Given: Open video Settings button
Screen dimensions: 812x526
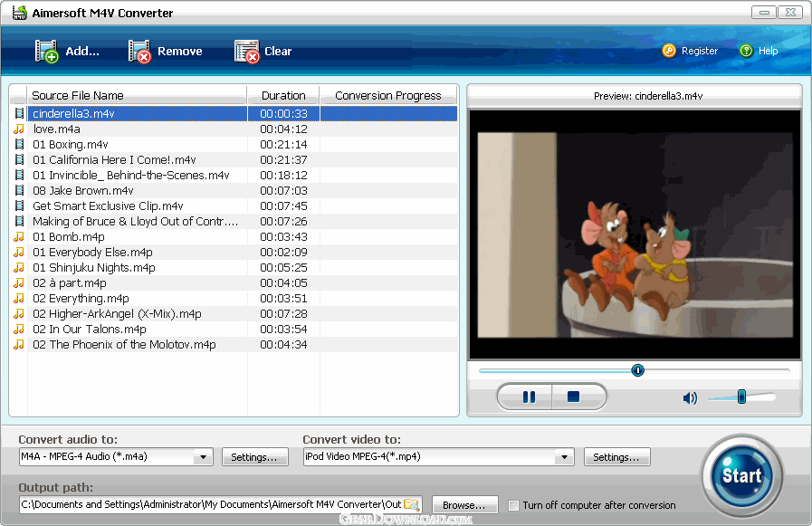Looking at the screenshot, I should pyautogui.click(x=616, y=457).
